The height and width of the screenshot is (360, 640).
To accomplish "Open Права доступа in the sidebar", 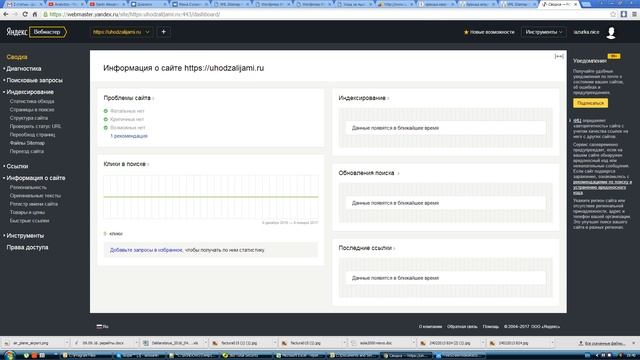I will (27, 247).
